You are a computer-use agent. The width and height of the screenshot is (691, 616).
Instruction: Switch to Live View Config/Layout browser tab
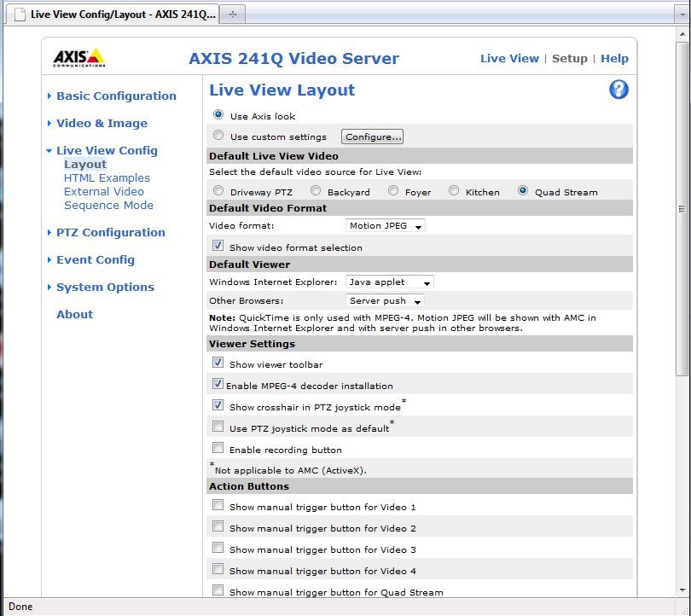pyautogui.click(x=112, y=15)
